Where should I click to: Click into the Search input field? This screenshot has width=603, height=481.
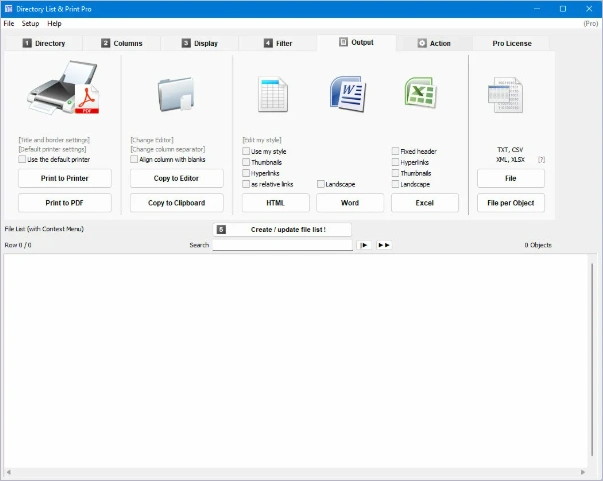pyautogui.click(x=282, y=245)
